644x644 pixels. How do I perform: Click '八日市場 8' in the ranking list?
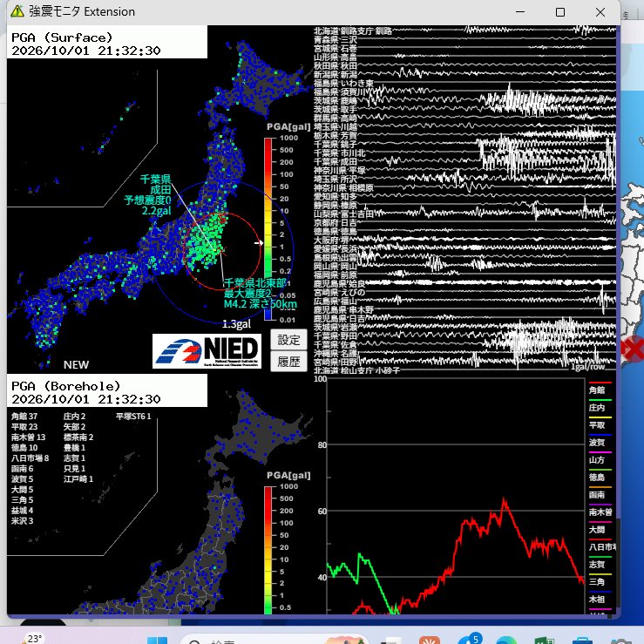pos(30,458)
